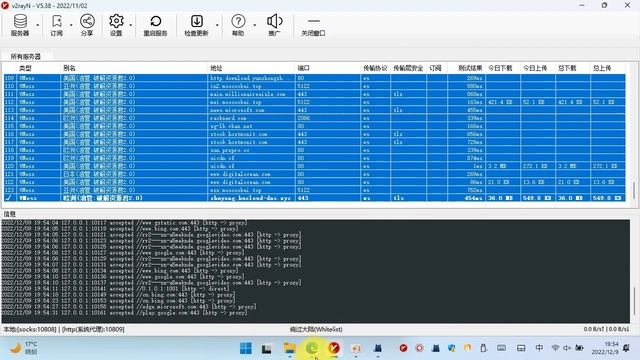Image resolution: width=640 pixels, height=360 pixels.
Task: Click the 分享 (Share) toolbar icon
Action: coord(87,25)
